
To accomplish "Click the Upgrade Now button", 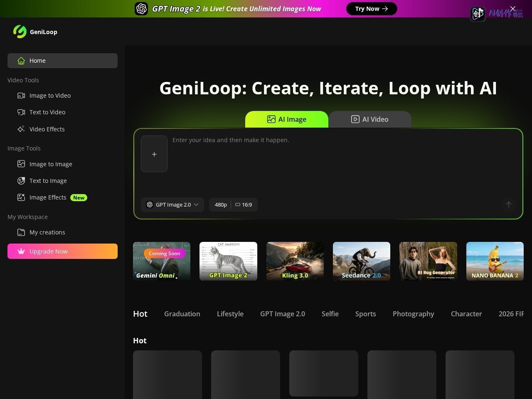I will (x=62, y=251).
